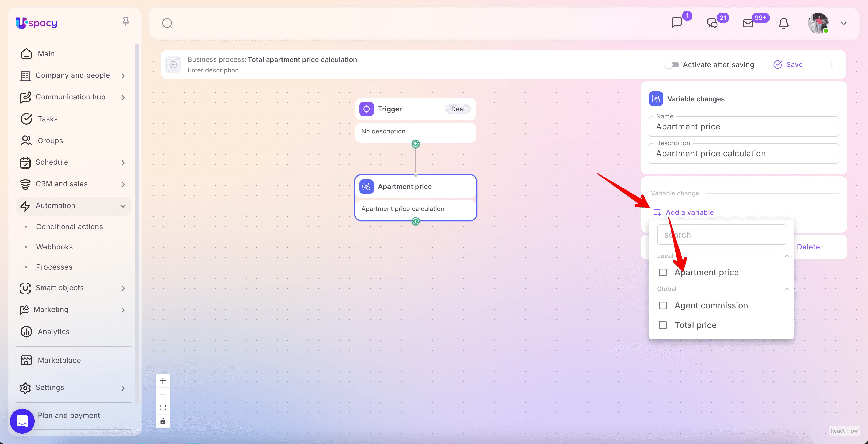Open group chats icon with badge 21
868x444 pixels.
712,23
